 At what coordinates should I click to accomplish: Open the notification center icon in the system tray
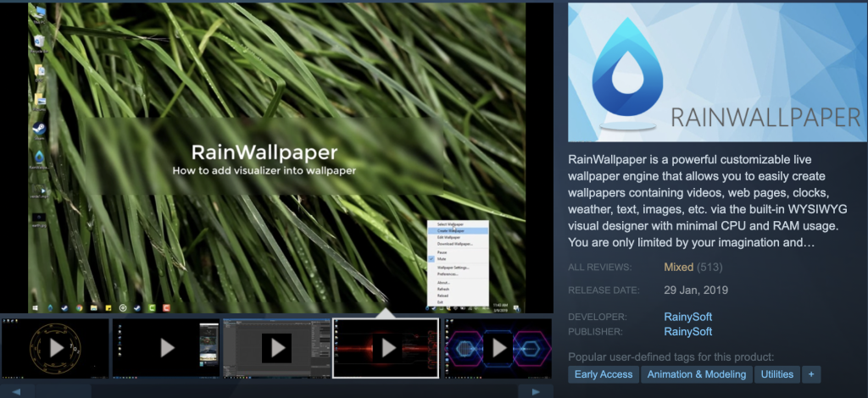tap(516, 308)
